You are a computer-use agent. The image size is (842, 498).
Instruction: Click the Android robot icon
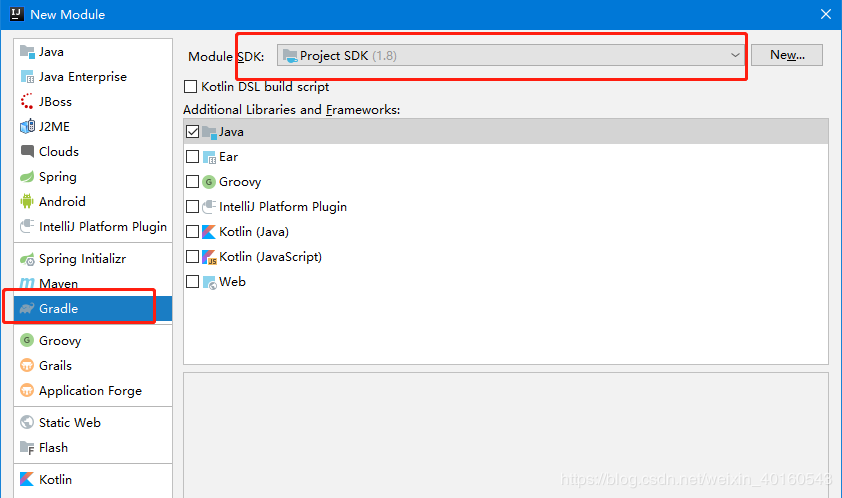click(27, 201)
